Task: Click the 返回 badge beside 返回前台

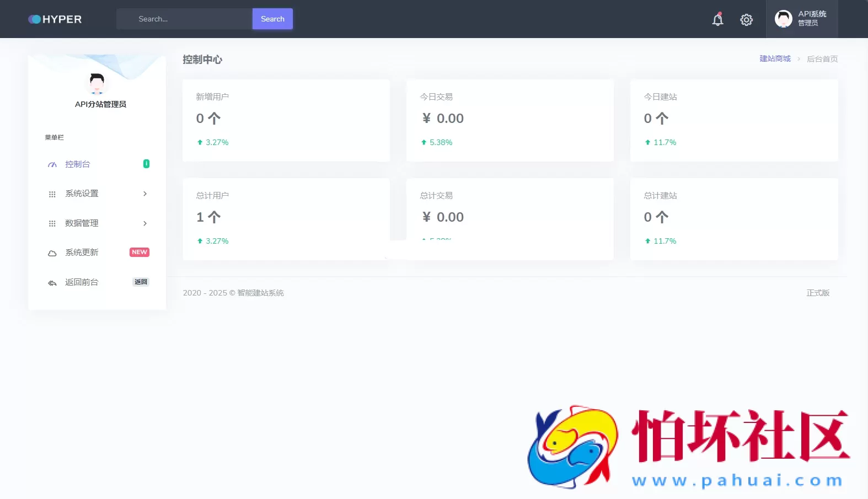Action: (x=141, y=282)
